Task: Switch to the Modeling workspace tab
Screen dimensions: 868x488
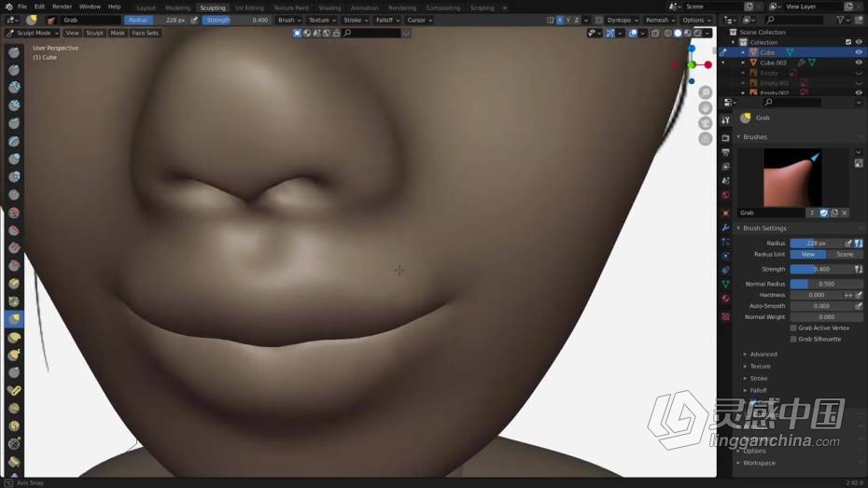Action: (177, 7)
